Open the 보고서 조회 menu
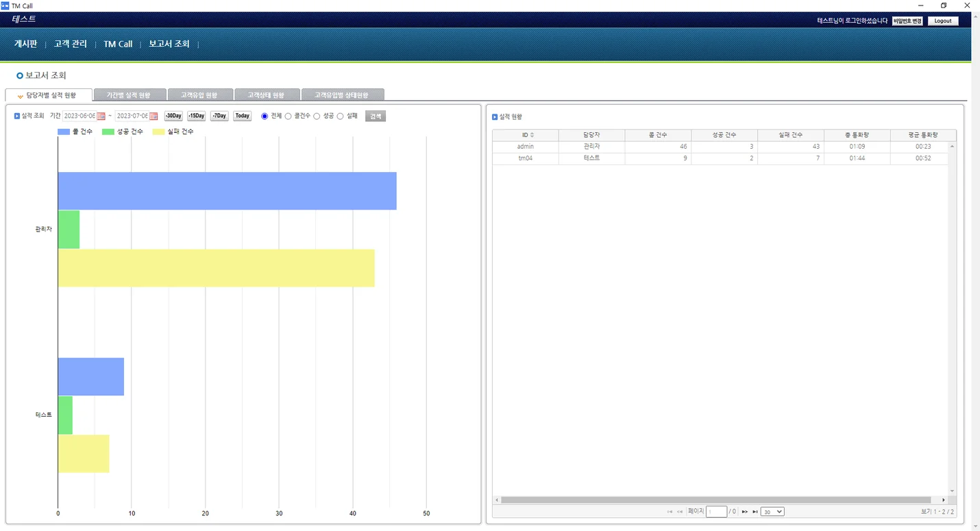 (x=169, y=44)
